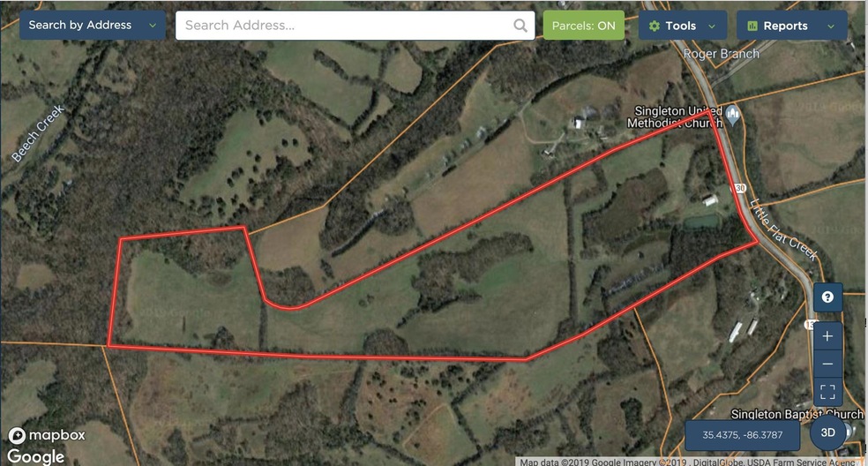Expand the Search by Address dropdown
Screen dimensions: 868x466
pyautogui.click(x=93, y=25)
